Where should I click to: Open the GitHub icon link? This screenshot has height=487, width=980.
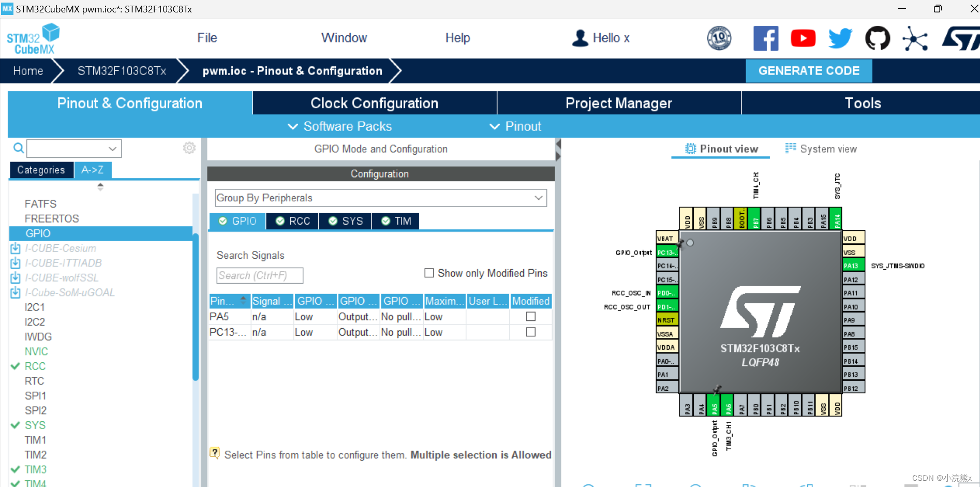click(x=878, y=38)
